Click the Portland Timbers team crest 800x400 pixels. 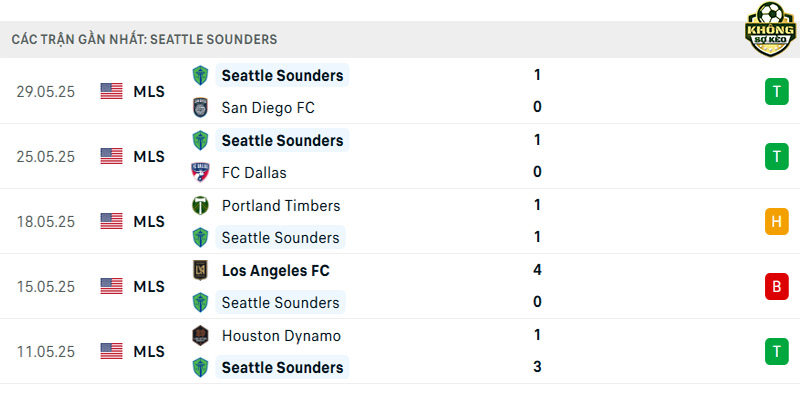pyautogui.click(x=200, y=205)
